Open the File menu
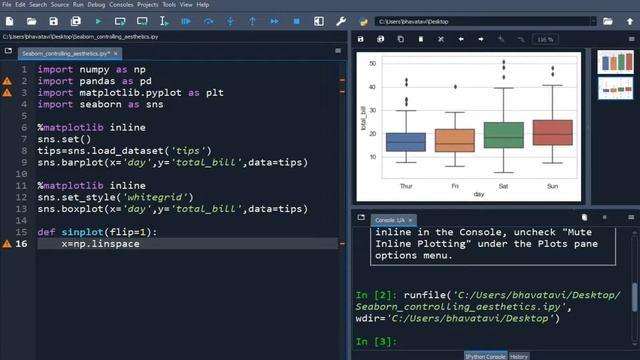Screen dimensions: 640x360 (7, 4)
